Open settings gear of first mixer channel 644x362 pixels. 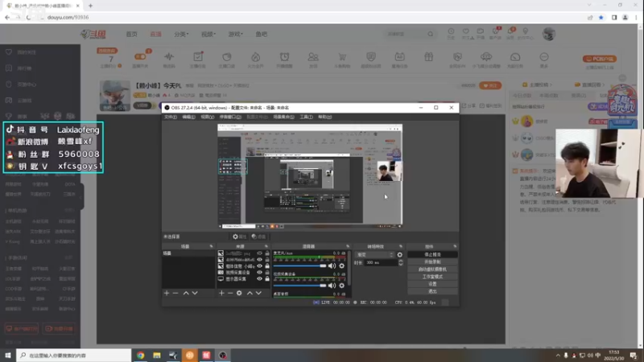[341, 266]
